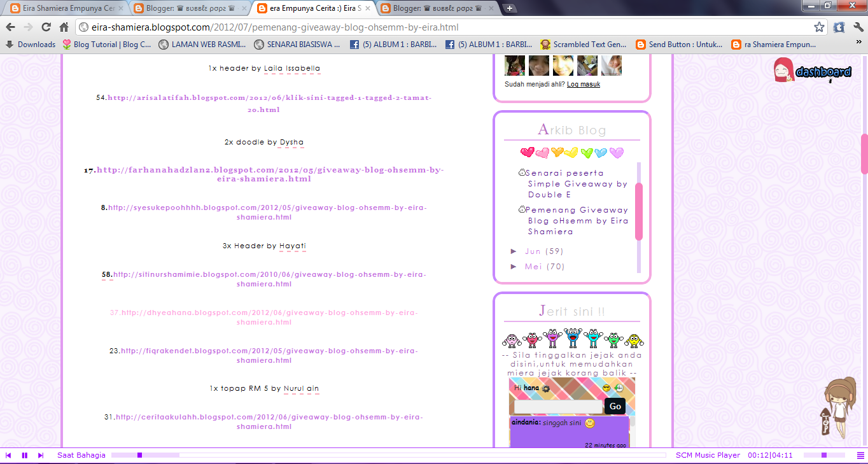
Task: Click the browser forward arrow
Action: coord(28,27)
